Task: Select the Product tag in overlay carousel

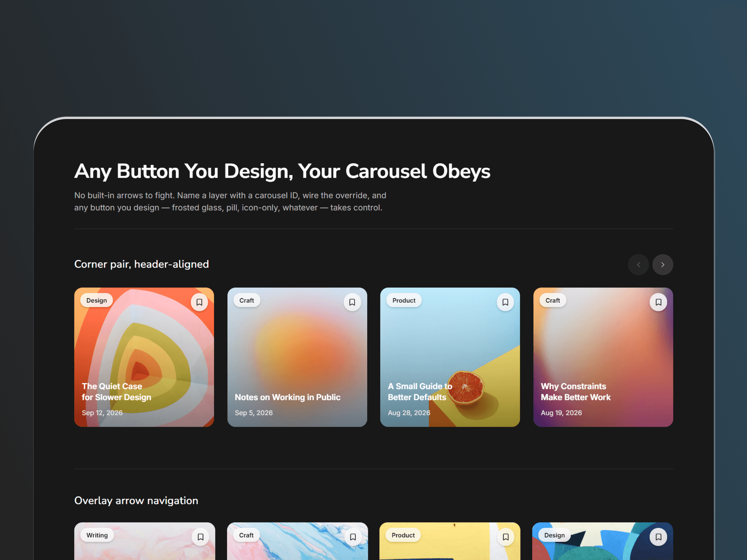Action: [x=403, y=535]
